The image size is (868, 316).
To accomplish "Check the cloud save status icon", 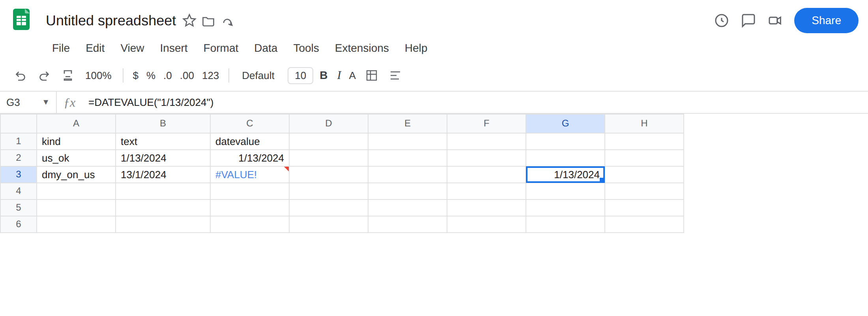I will [228, 22].
